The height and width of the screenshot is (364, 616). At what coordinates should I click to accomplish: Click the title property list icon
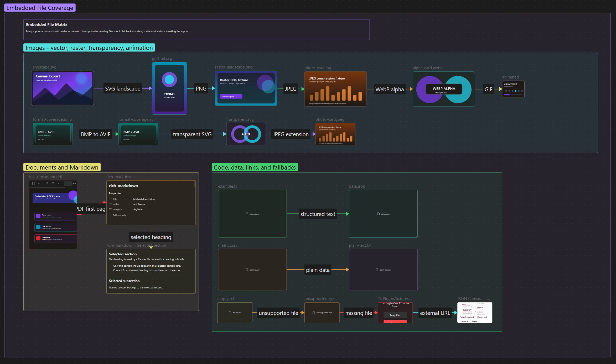pyautogui.click(x=110, y=199)
